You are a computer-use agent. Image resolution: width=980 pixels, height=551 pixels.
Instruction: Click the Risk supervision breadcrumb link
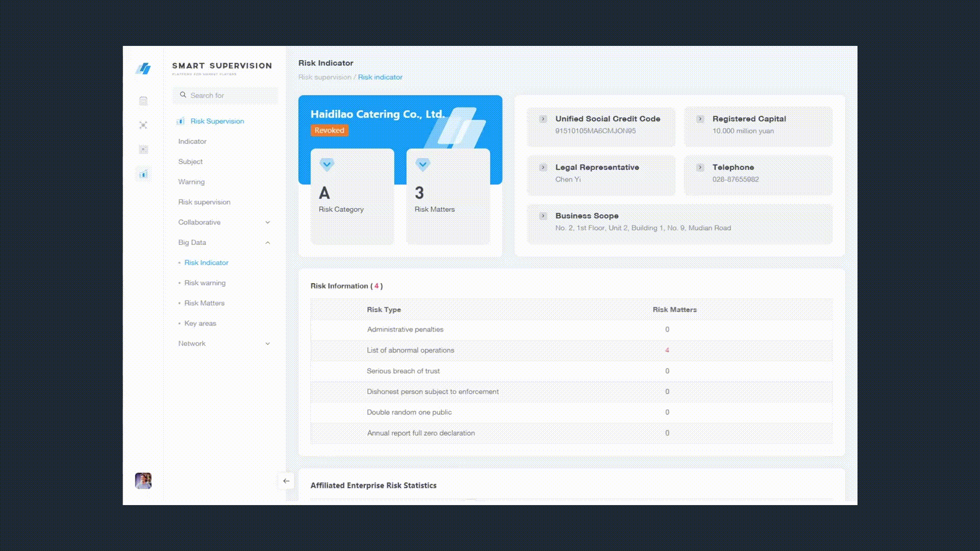(325, 78)
